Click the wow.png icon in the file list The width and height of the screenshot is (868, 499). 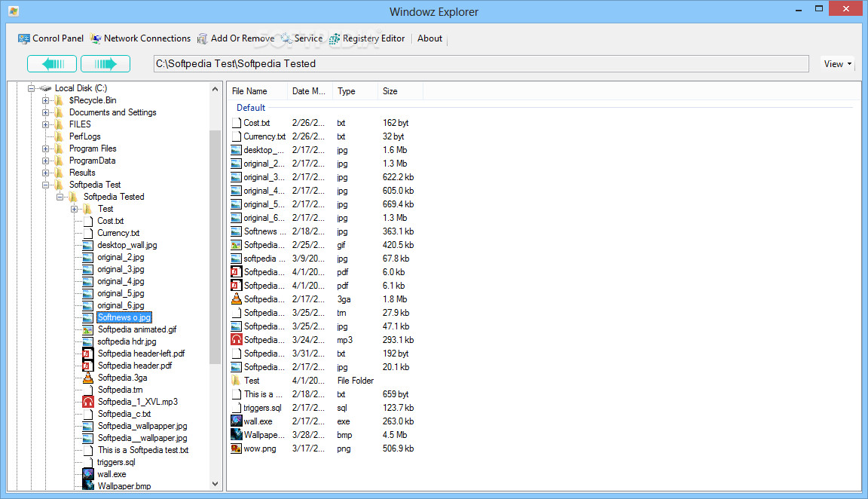(237, 448)
